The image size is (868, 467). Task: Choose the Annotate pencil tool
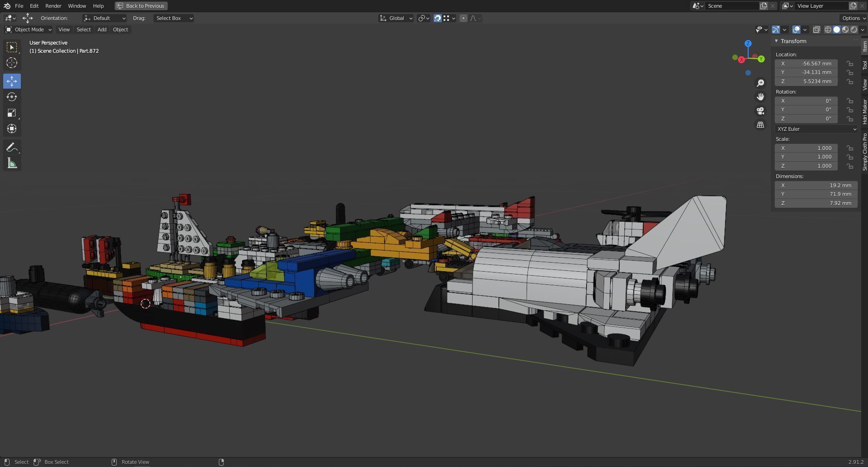(12, 148)
